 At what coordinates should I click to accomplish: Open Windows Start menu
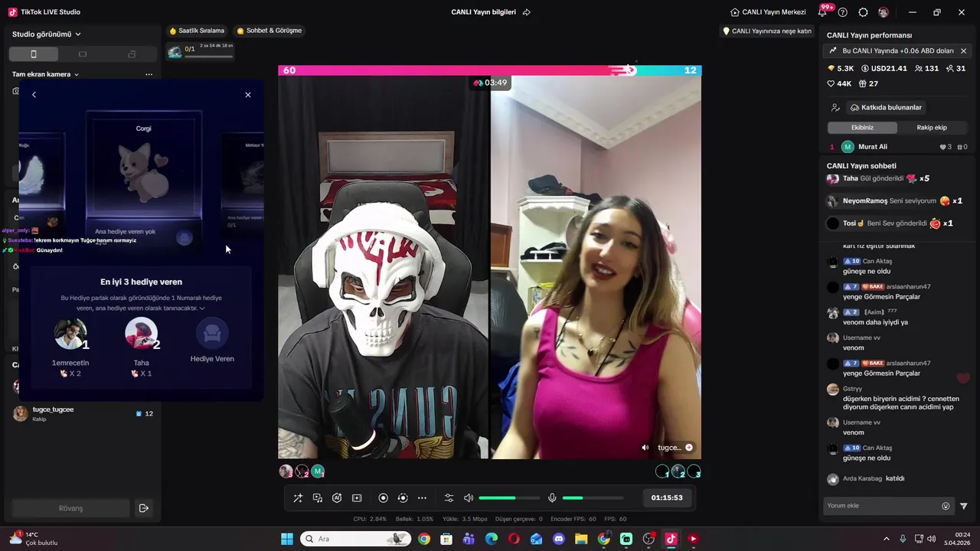click(x=287, y=539)
